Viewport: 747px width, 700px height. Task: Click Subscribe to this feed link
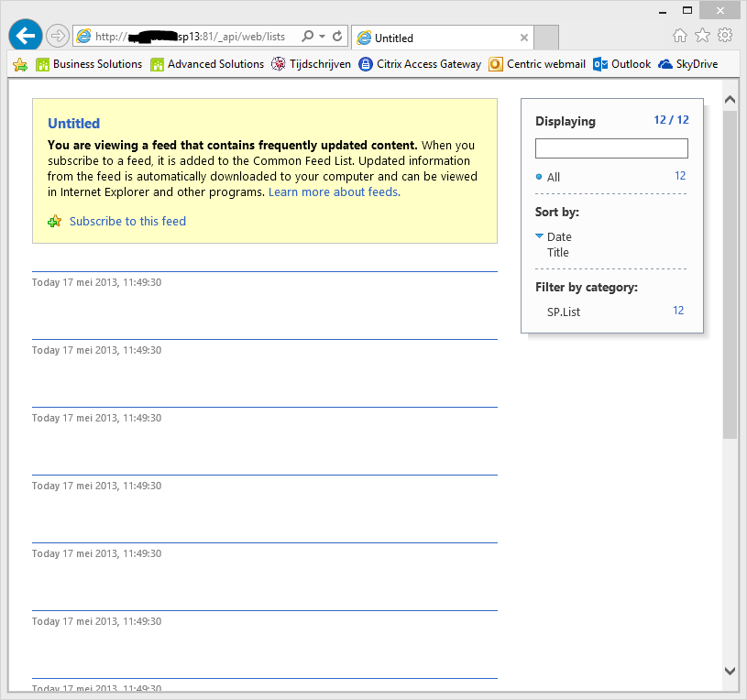tap(127, 222)
